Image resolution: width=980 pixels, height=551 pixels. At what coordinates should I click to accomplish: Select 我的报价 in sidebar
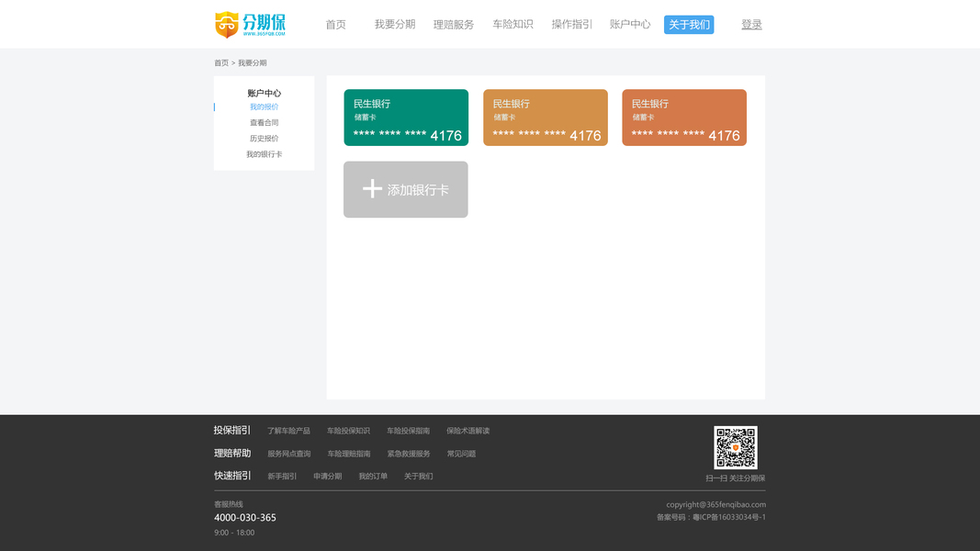264,107
